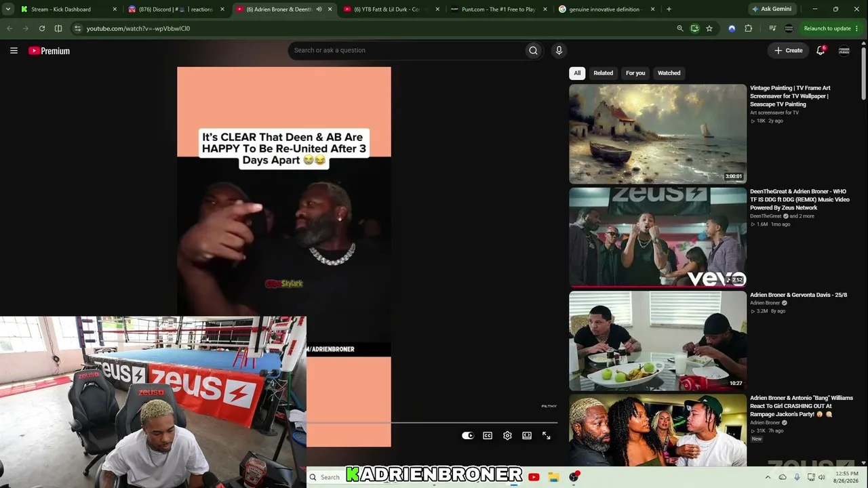
Task: Open OneDrive cloud tray icon
Action: [x=783, y=477]
